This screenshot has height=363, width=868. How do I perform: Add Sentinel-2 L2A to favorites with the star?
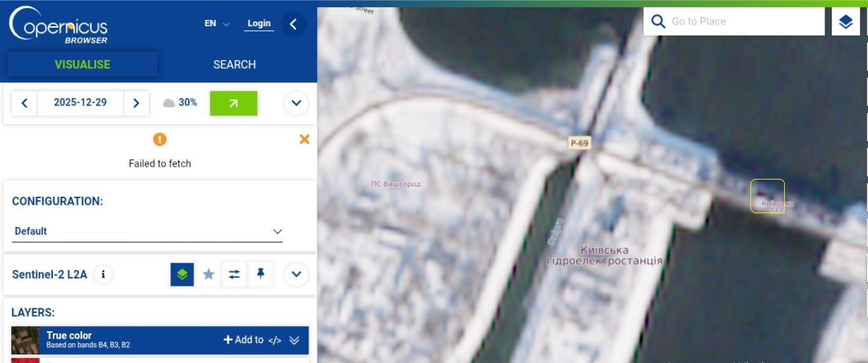pyautogui.click(x=209, y=274)
